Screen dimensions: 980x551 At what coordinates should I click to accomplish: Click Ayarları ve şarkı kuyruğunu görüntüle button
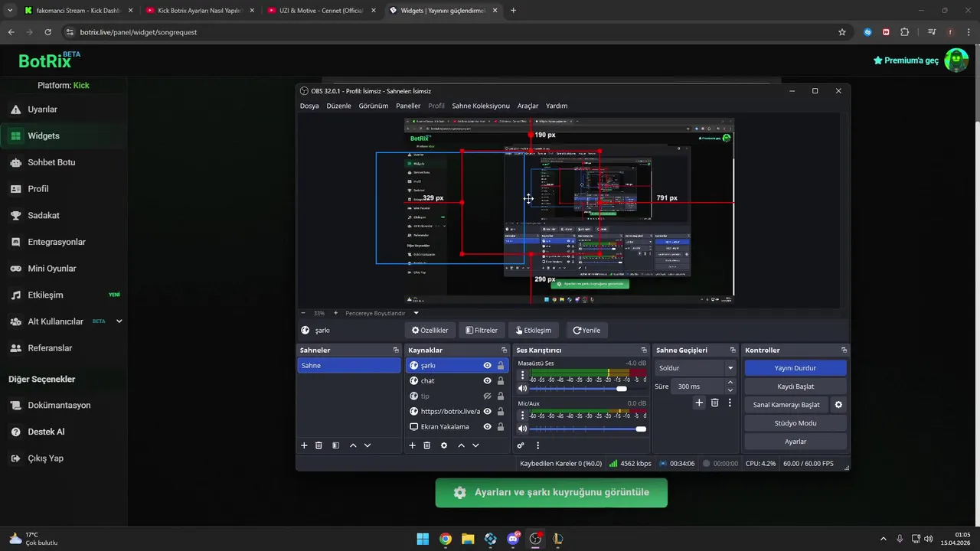click(x=551, y=493)
